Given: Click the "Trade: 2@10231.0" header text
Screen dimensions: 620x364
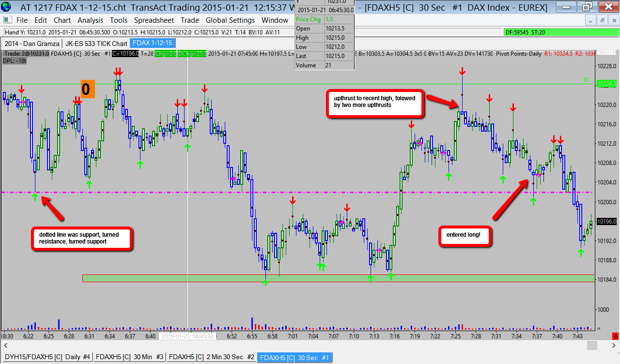Looking at the screenshot, I should click(x=26, y=54).
